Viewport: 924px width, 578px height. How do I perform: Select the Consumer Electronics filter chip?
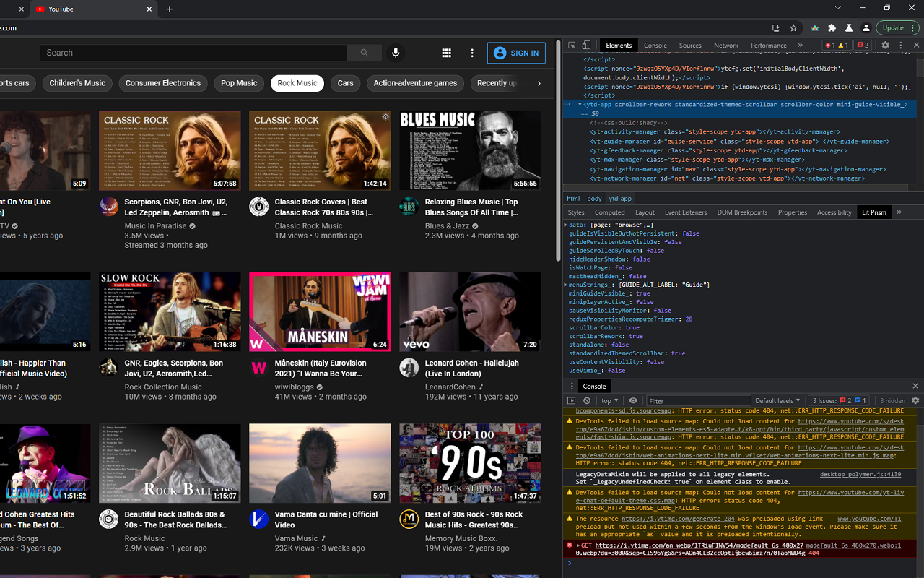pyautogui.click(x=163, y=83)
